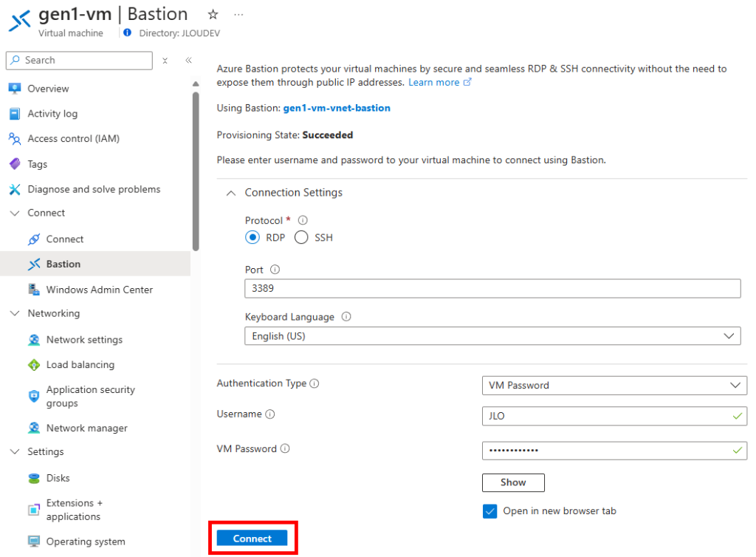Click the favorite star icon beside Bastion title

(213, 15)
